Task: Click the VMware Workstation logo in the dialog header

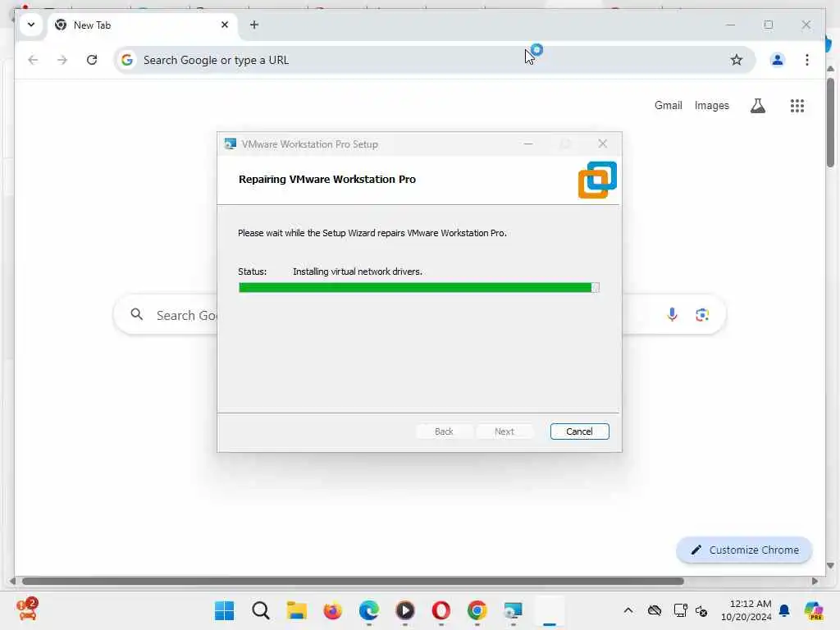Action: coord(597,180)
